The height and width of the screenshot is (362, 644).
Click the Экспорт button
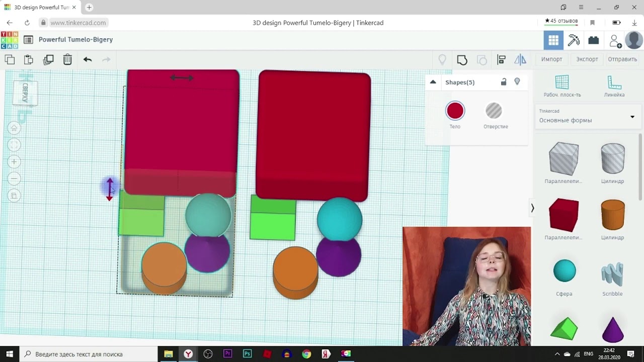[x=587, y=59]
